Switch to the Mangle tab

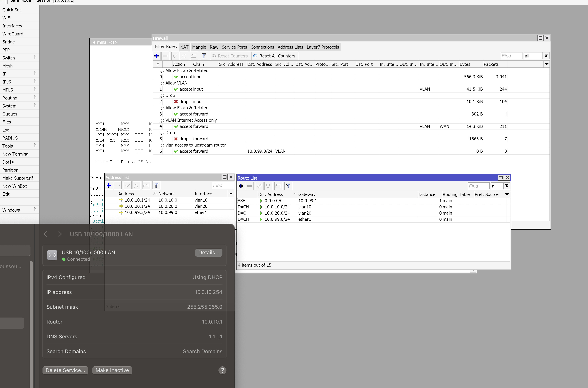coord(199,47)
